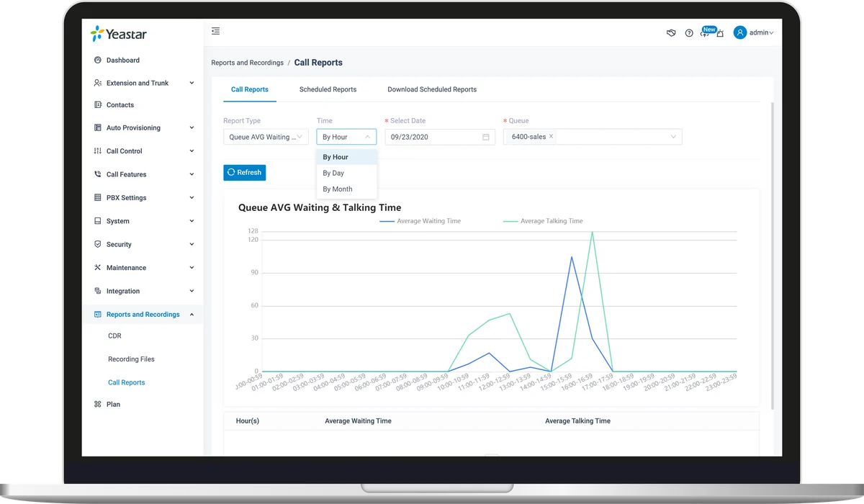Click the Hour(s) column header

pyautogui.click(x=248, y=420)
